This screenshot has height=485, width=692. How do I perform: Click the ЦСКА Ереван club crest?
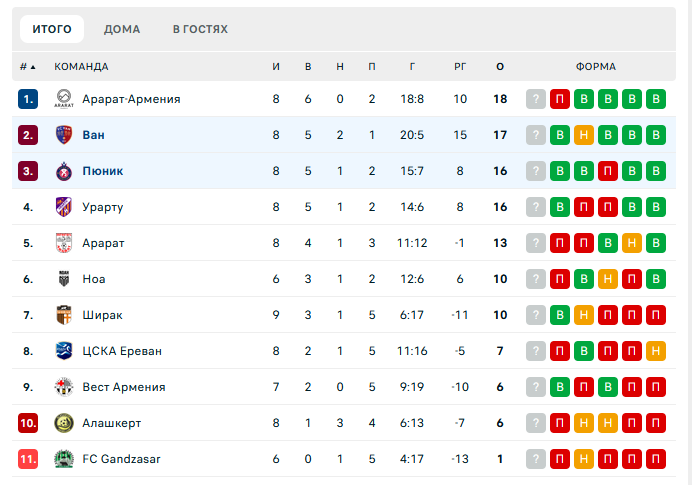(64, 351)
